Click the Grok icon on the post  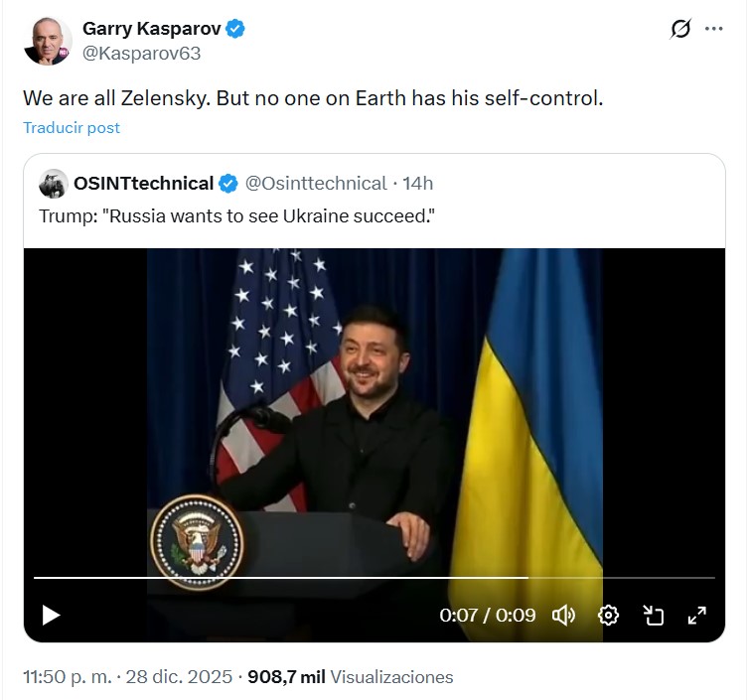(680, 29)
